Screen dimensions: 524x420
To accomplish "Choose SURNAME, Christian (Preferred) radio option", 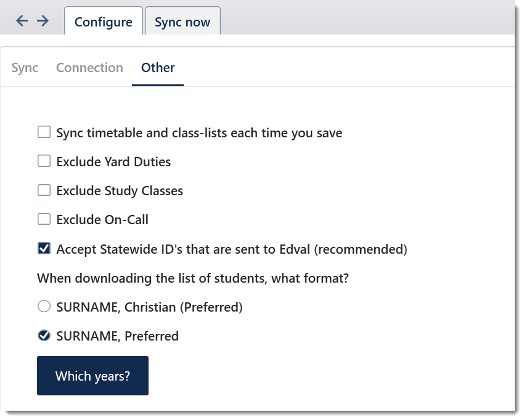I will (x=44, y=306).
